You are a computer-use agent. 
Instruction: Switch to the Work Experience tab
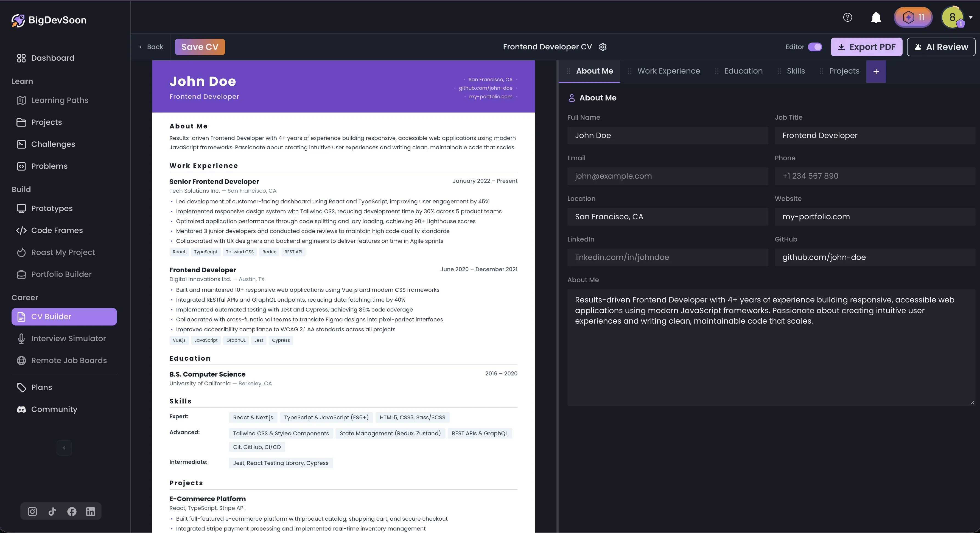point(668,71)
